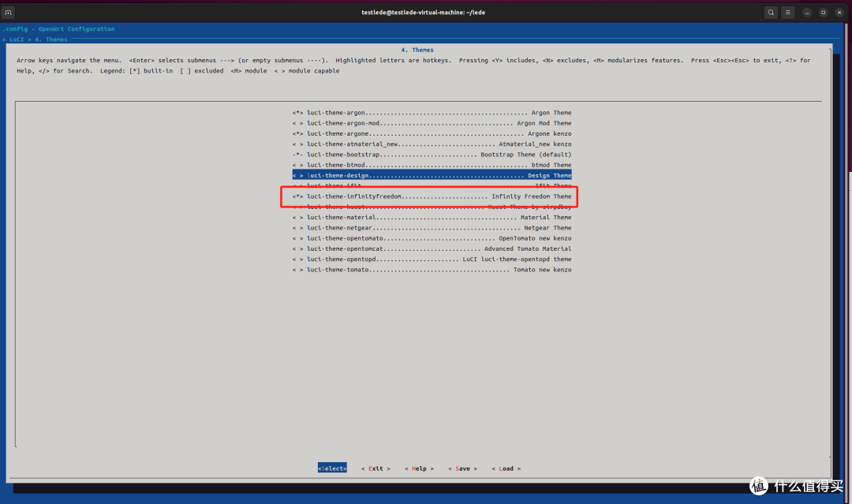The width and height of the screenshot is (852, 504).
Task: Pick the luci-theme-opentomcat entry
Action: 432,248
